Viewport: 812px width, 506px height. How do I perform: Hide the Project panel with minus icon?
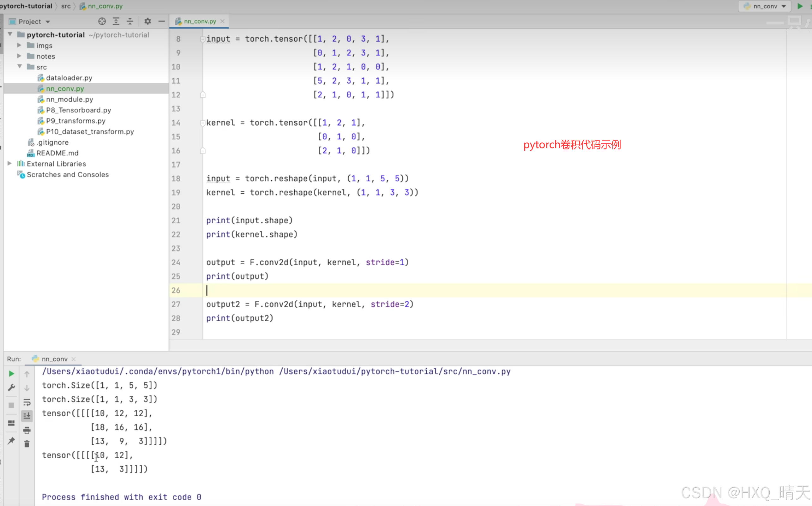coord(162,21)
